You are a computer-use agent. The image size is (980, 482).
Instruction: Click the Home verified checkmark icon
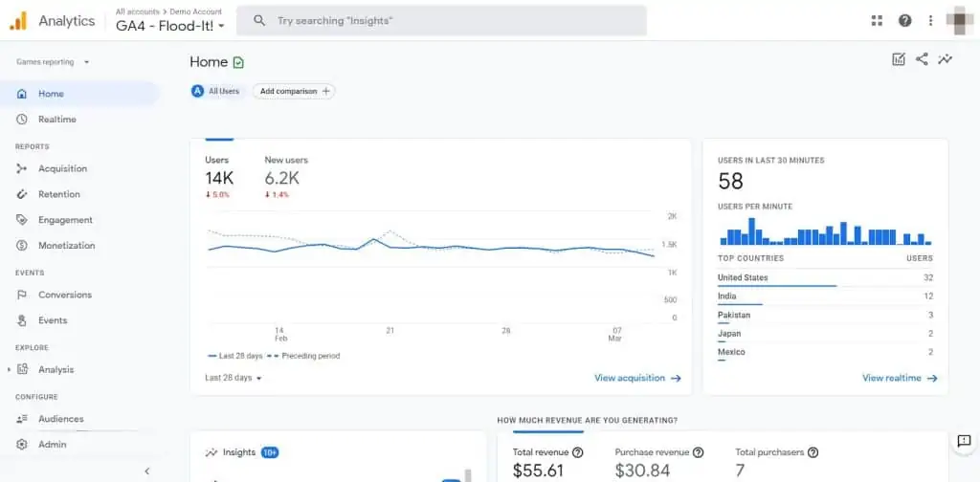(x=238, y=62)
